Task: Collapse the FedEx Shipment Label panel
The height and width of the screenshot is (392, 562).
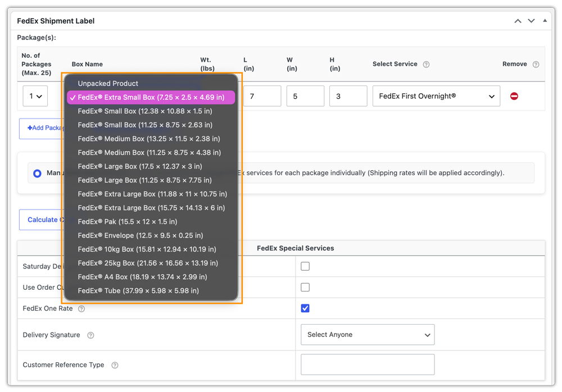Action: click(x=545, y=20)
